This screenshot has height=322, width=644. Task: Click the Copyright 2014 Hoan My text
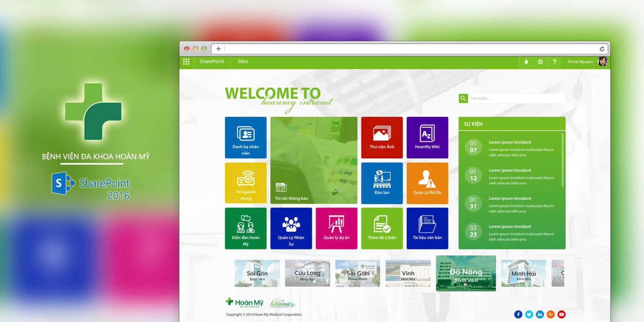264,315
